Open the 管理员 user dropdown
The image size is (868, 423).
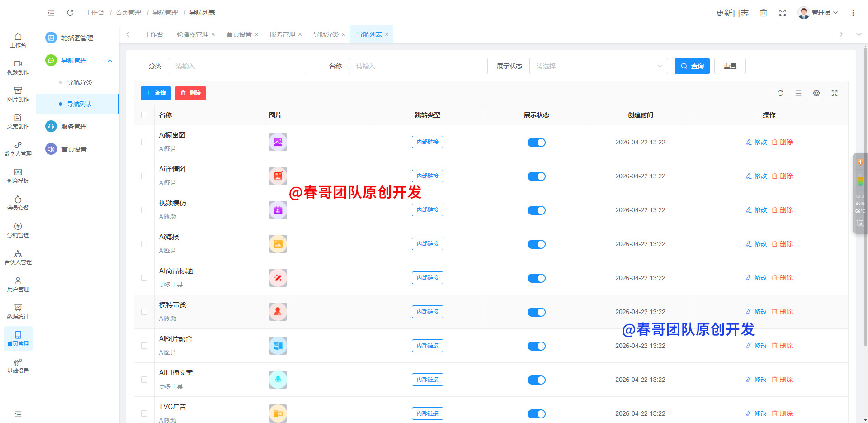point(818,13)
